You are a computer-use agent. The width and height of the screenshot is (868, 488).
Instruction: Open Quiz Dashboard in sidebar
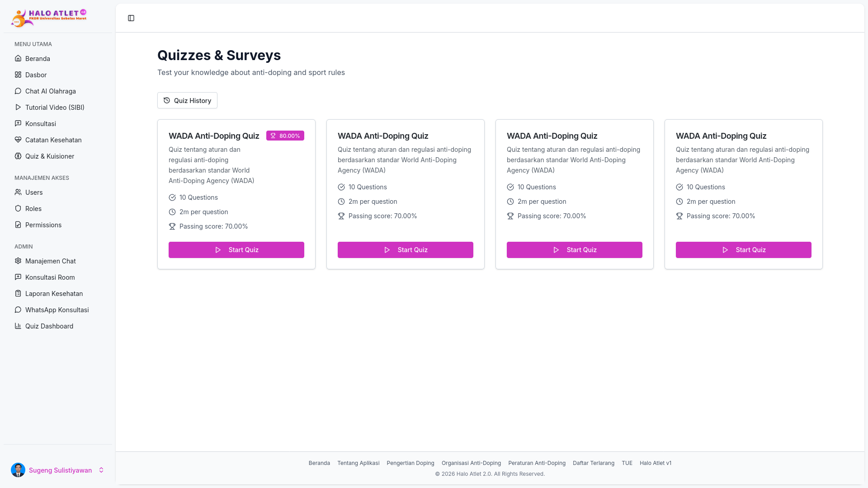pyautogui.click(x=58, y=326)
